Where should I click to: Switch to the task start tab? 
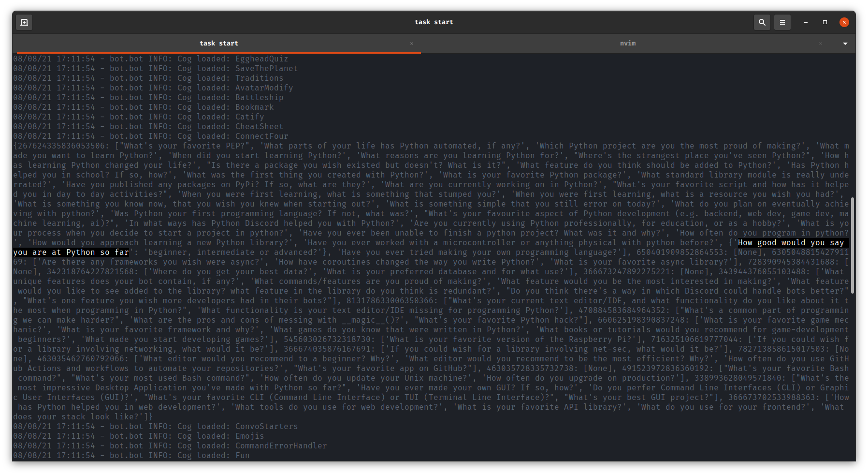219,44
